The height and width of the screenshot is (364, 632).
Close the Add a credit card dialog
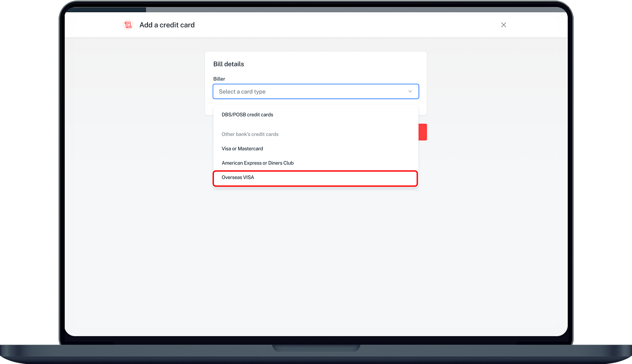504,25
